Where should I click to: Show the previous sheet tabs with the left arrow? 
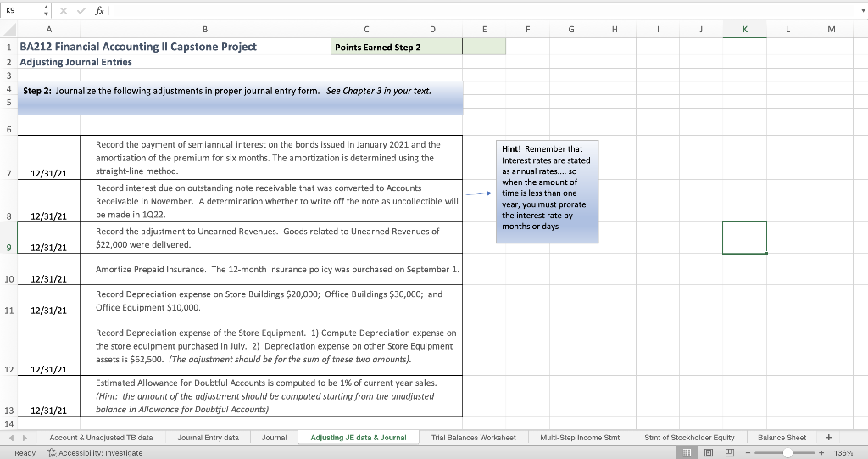tap(12, 438)
